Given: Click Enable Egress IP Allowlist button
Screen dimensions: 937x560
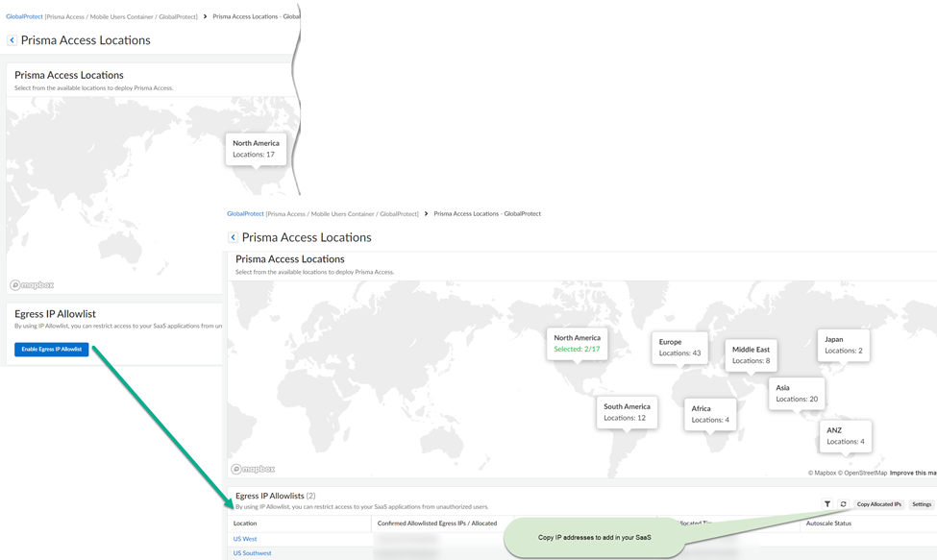Looking at the screenshot, I should (51, 350).
